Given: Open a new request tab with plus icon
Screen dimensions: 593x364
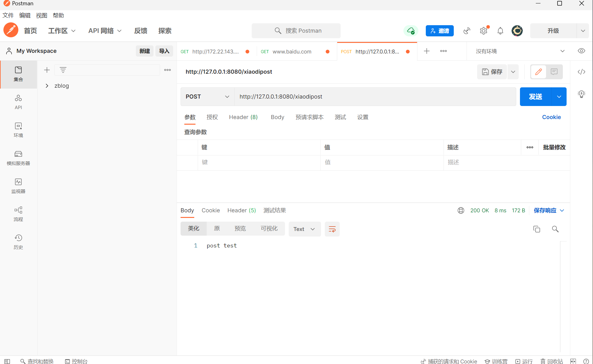Looking at the screenshot, I should point(427,51).
